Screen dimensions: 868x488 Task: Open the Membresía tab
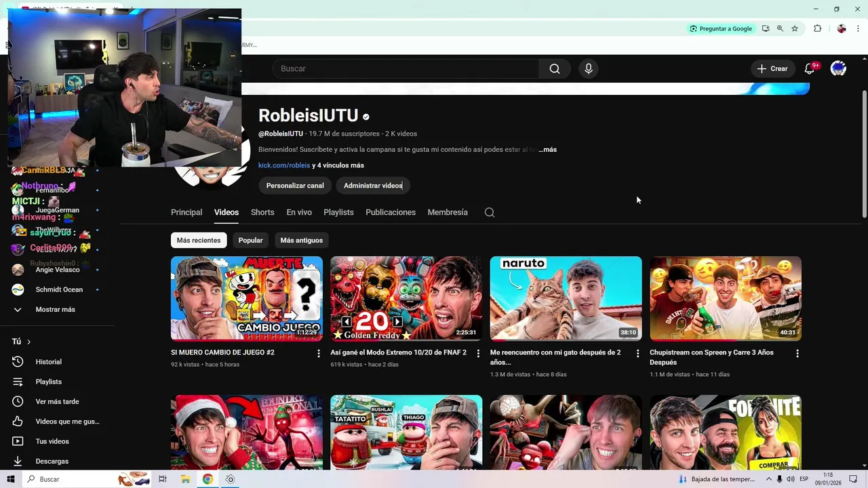(448, 212)
